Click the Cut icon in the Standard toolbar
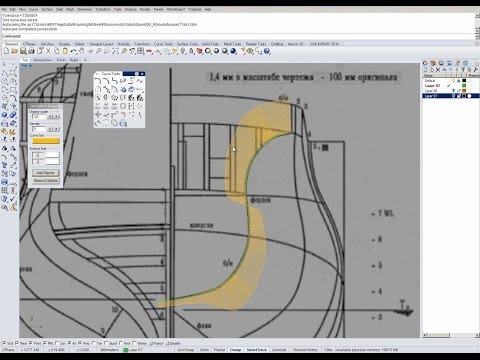The width and height of the screenshot is (480, 360). (x=48, y=51)
